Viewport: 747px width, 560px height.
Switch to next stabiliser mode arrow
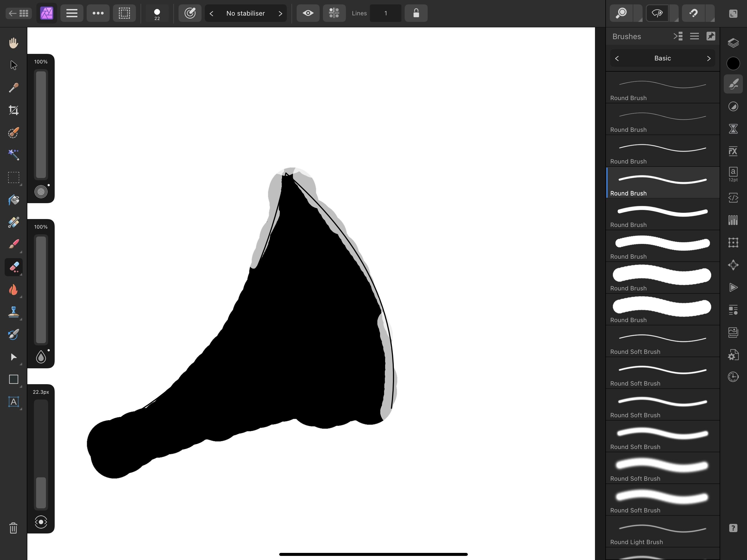coord(280,13)
